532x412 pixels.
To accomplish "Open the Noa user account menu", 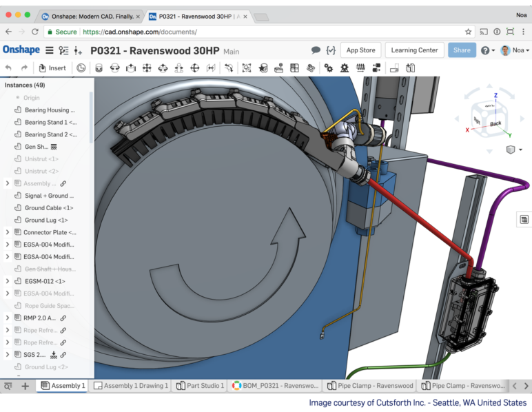I will pos(515,50).
